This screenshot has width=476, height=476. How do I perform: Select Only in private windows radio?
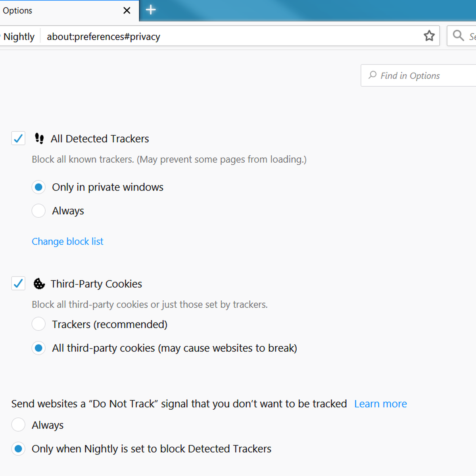click(x=38, y=187)
